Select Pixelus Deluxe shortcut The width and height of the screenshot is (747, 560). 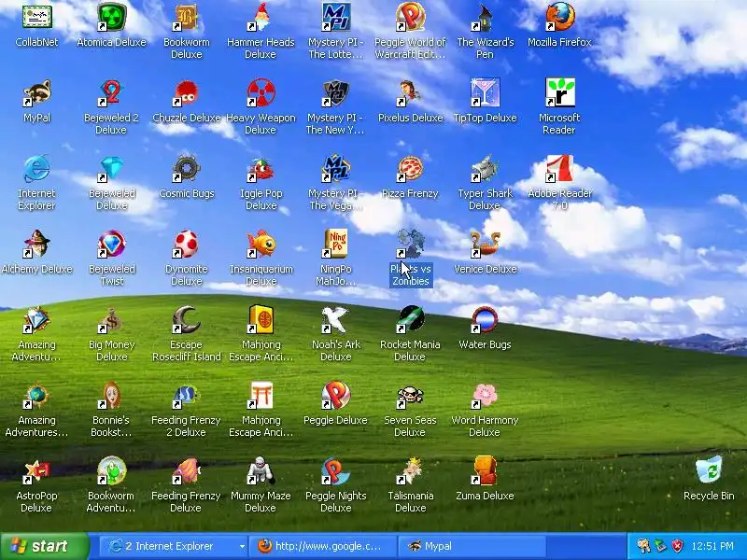pyautogui.click(x=410, y=92)
